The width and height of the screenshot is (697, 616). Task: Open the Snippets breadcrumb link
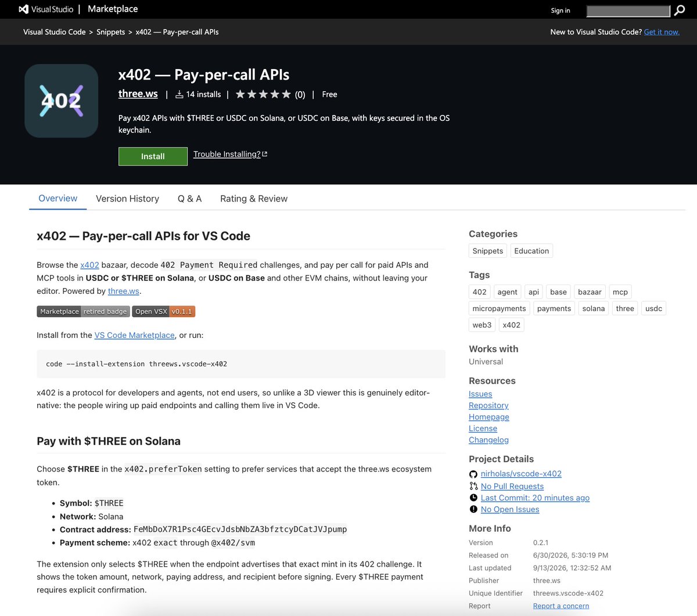point(110,32)
